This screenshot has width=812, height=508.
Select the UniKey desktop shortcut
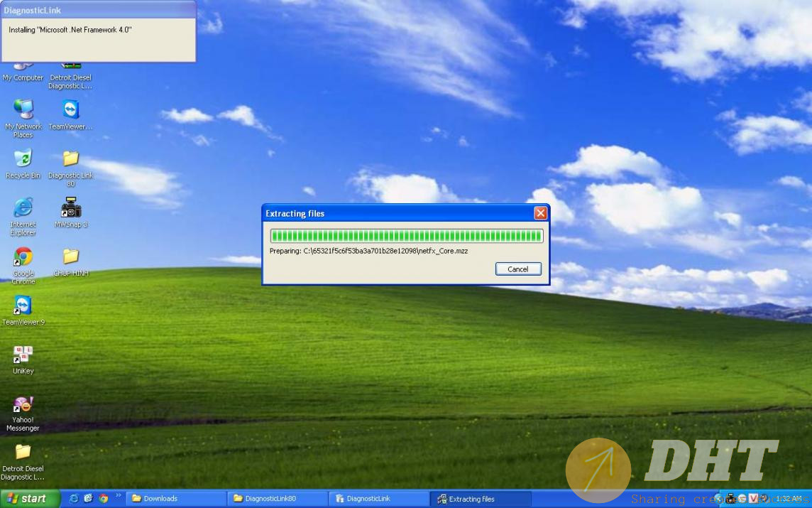[x=23, y=355]
